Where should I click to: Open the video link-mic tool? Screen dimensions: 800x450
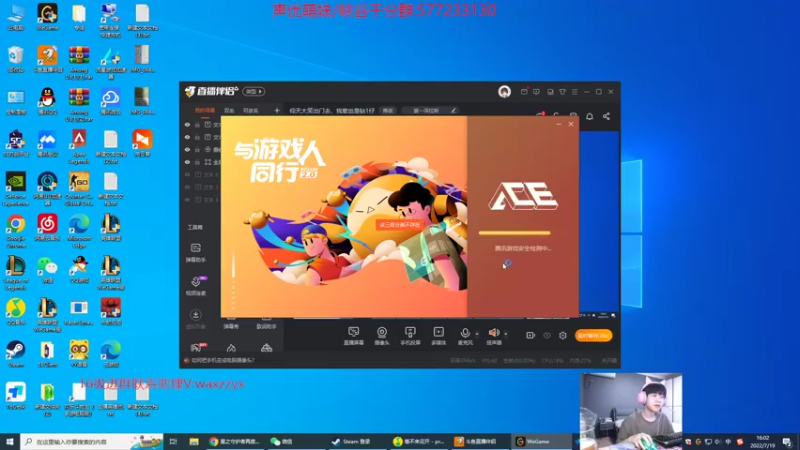(x=196, y=286)
